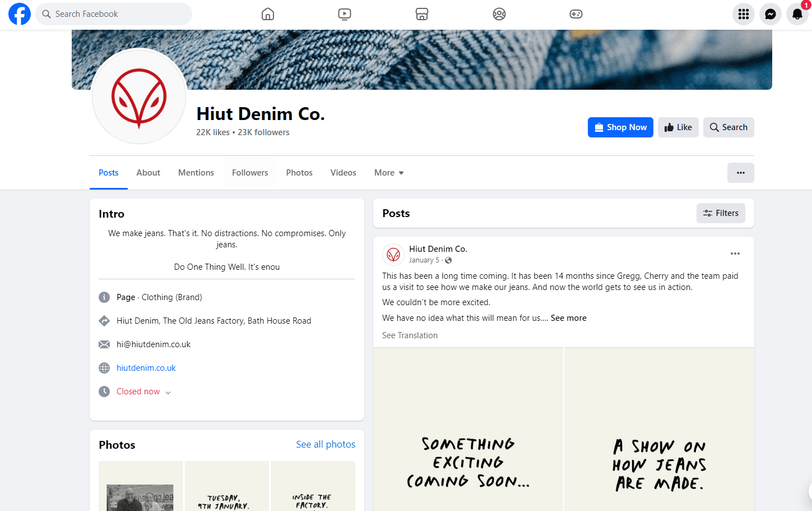Click the Facebook logo

tap(20, 14)
